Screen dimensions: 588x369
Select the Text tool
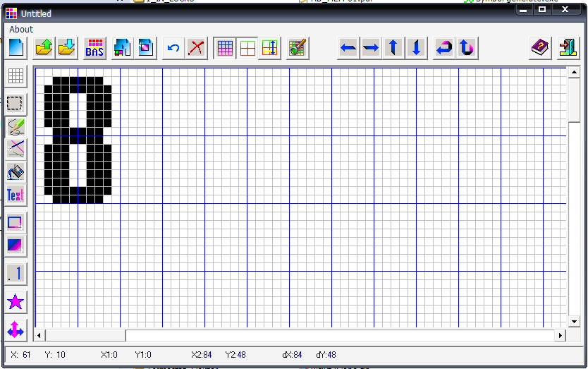tap(16, 195)
